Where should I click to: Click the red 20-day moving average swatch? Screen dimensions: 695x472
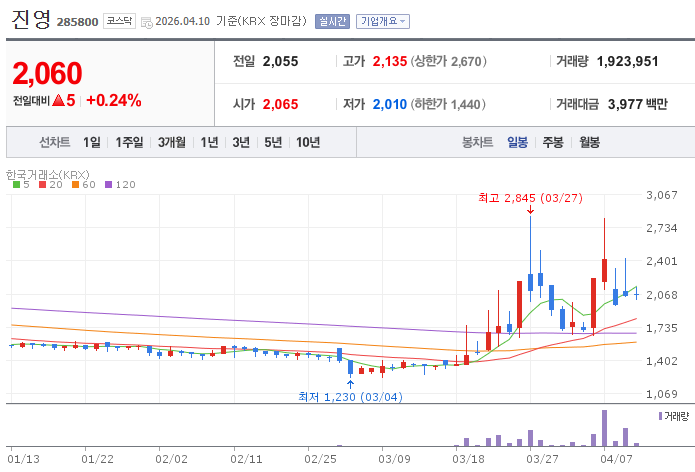tap(43, 185)
